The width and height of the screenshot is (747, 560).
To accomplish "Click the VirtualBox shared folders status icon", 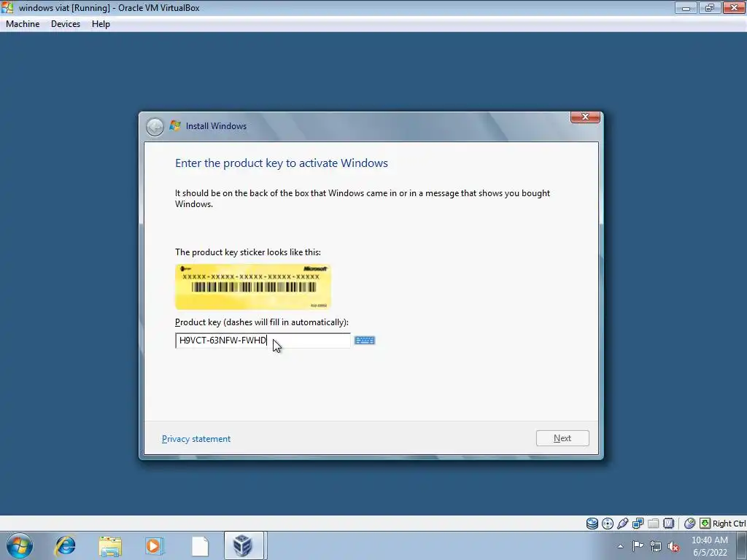I will pos(653,524).
